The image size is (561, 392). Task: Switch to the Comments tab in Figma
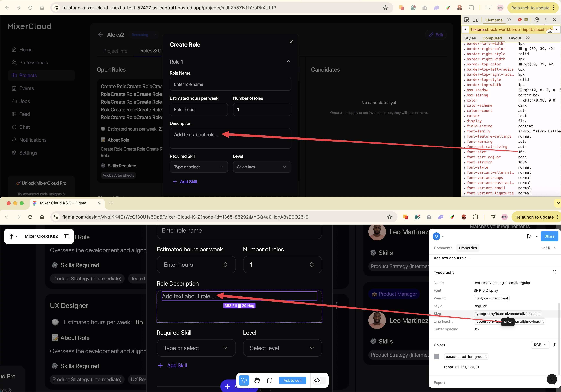443,248
